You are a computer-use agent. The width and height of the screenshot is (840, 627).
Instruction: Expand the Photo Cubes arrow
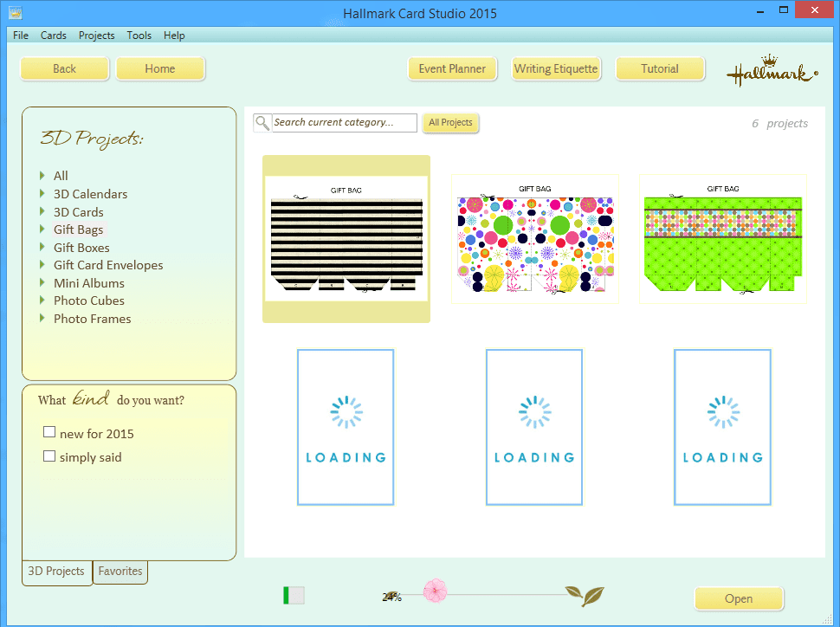click(x=42, y=301)
